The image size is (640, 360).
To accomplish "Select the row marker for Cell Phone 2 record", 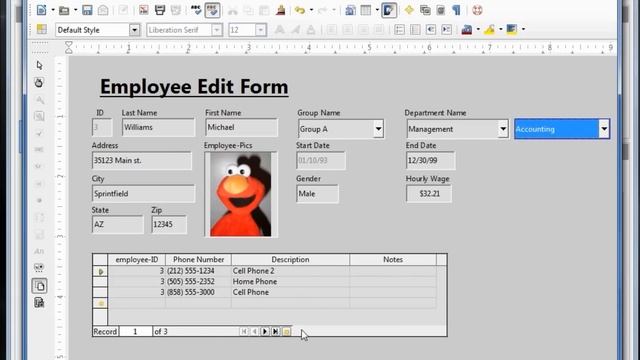I will coord(100,271).
